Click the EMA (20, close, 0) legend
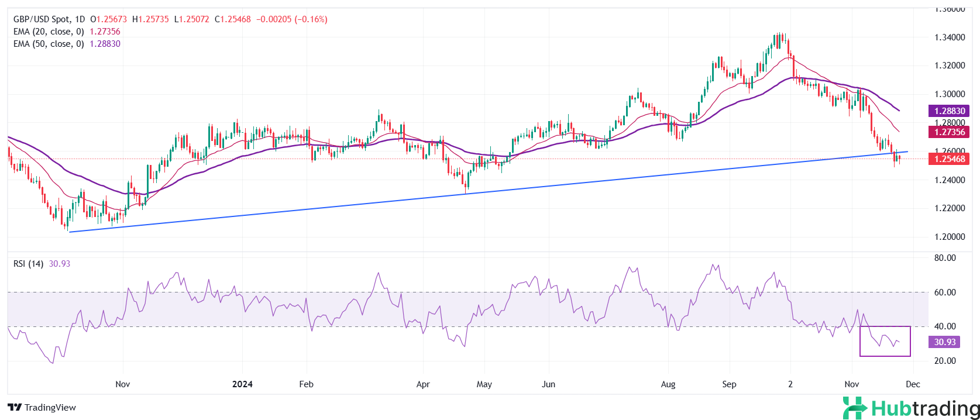Screen dimensions: 980x420 click(49, 32)
